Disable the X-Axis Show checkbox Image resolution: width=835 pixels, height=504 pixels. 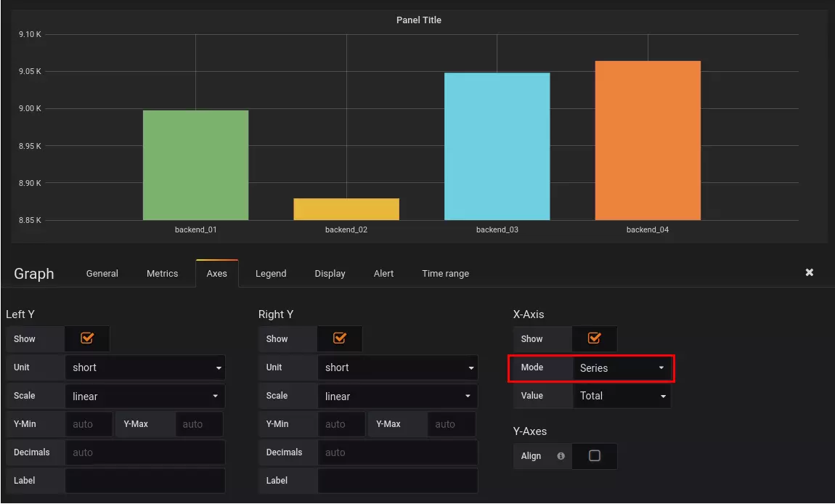594,338
